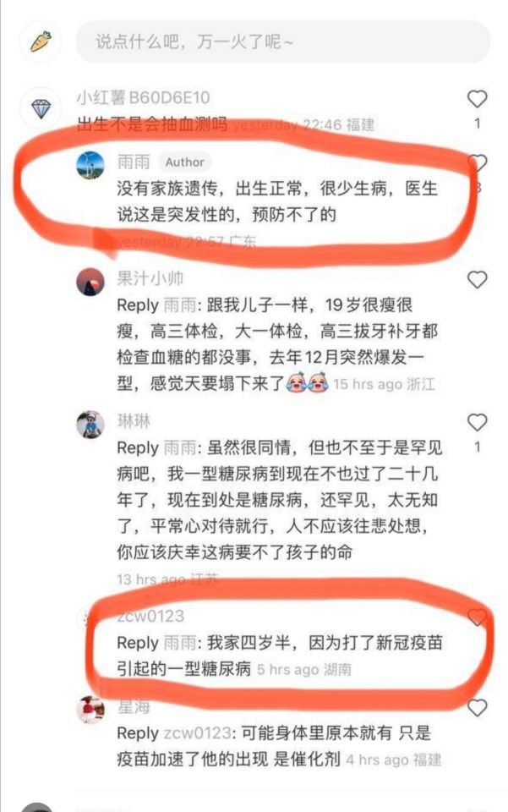Viewport: 508px width, 812px height.
Task: Open username 琳琳's profile
Action: (134, 421)
